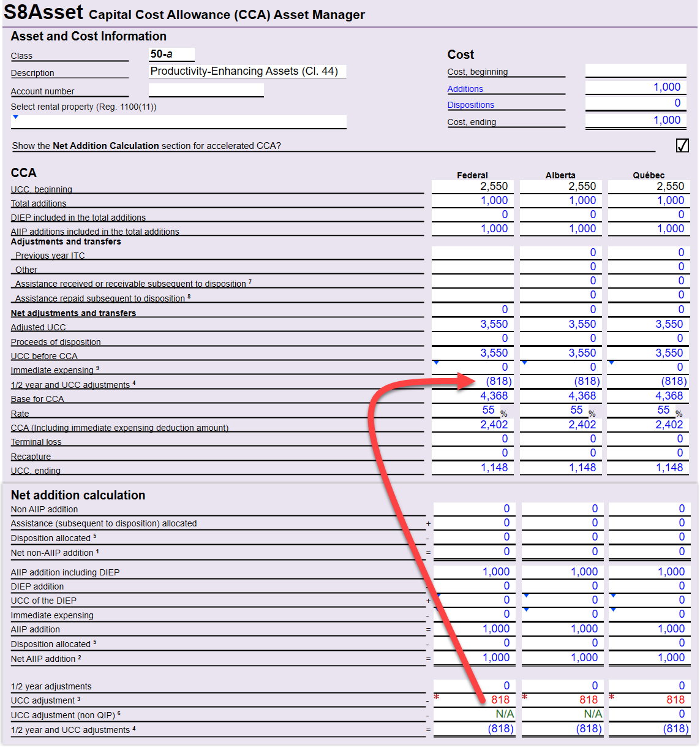Click footnote 9 beside Immediate expensing label

97,368
